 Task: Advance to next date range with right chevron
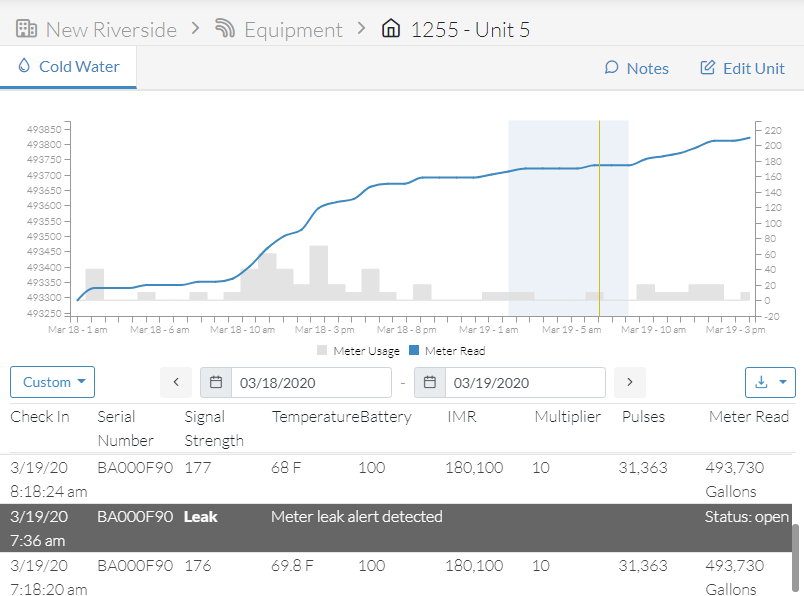pyautogui.click(x=630, y=382)
